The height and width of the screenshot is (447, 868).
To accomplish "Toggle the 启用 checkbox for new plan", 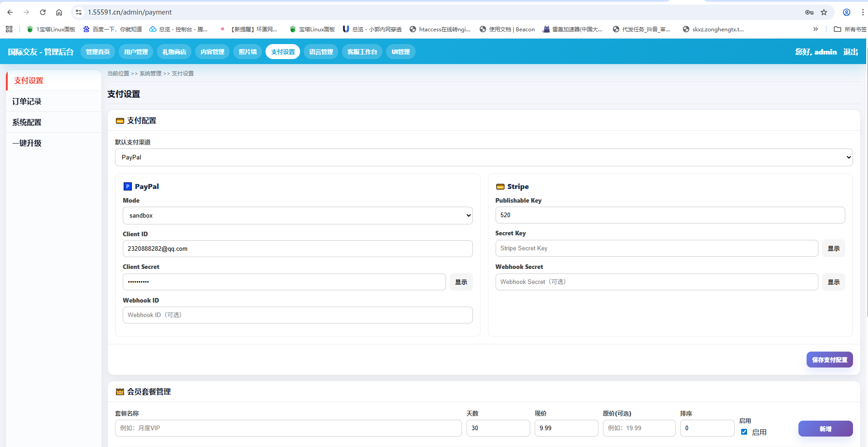I will (744, 432).
